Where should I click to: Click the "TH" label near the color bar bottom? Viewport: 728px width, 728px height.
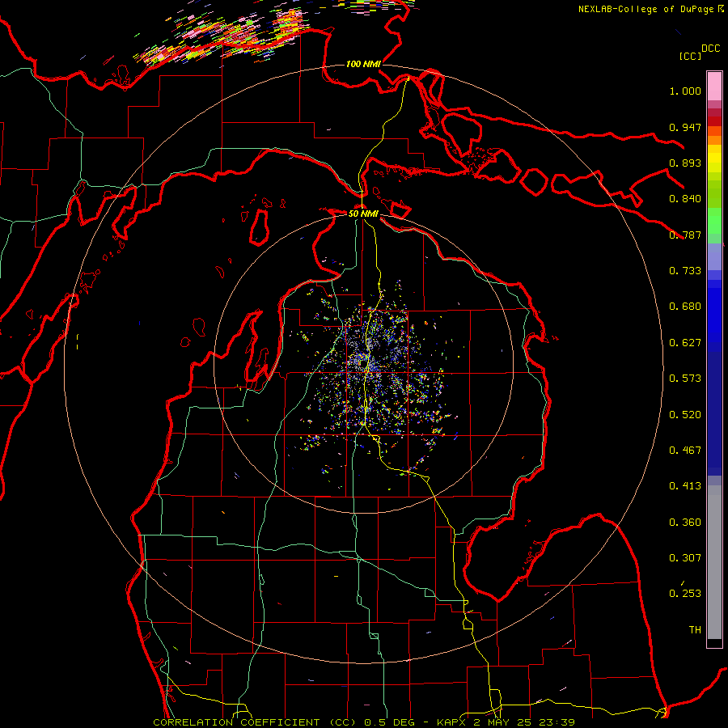click(x=695, y=630)
